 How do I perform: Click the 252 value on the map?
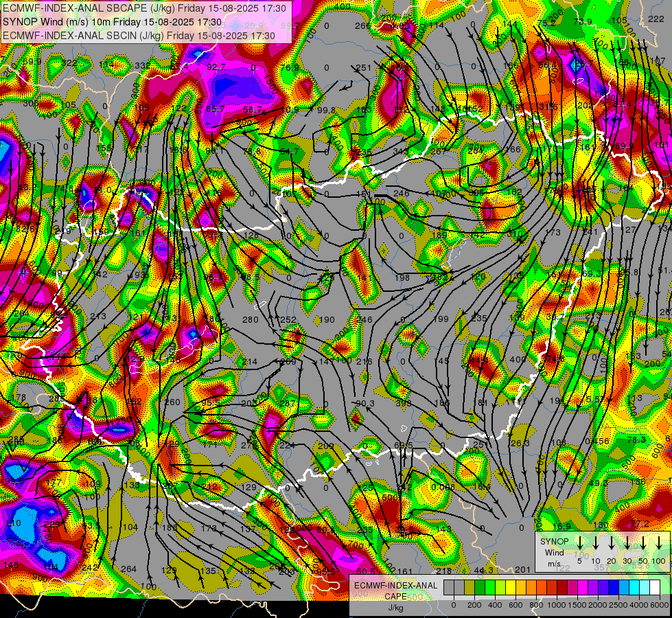pos(288,319)
